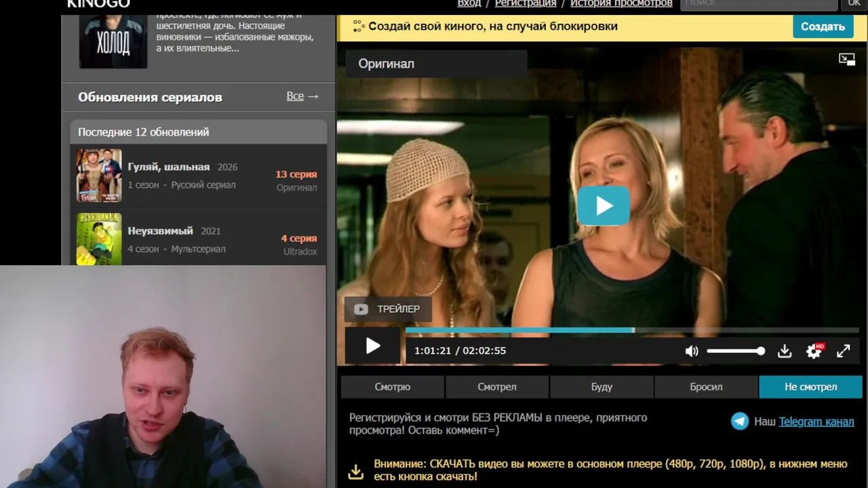Click the banner icon beside Создай свой киного
The image size is (868, 488).
[x=359, y=26]
